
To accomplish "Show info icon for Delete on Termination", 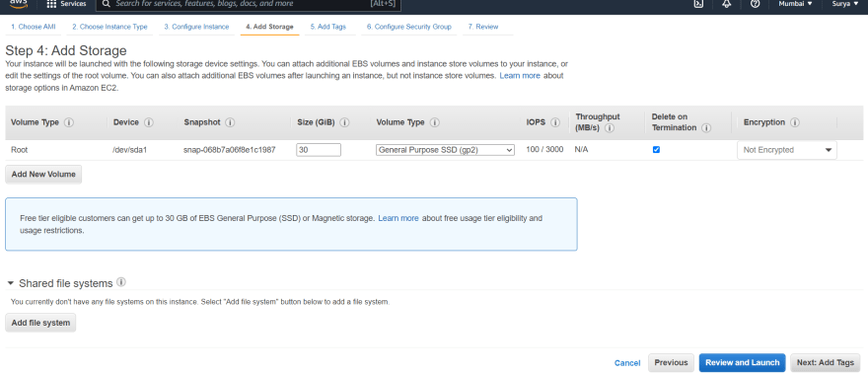I will point(706,128).
